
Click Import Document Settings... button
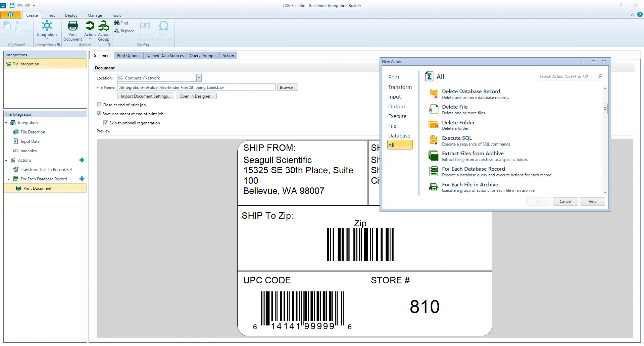point(146,96)
